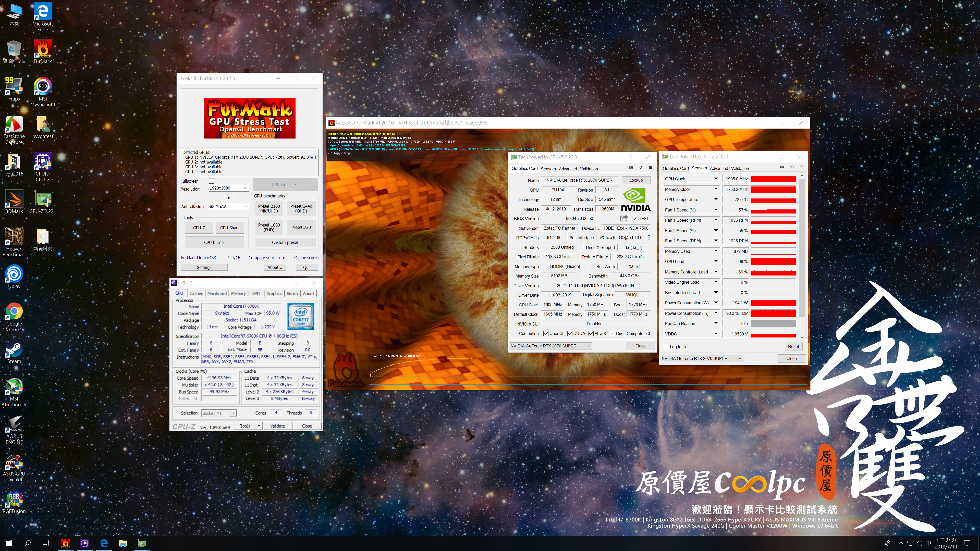Toggle the Fullscreen checkbox in FurMark
The image size is (980, 551).
point(212,181)
